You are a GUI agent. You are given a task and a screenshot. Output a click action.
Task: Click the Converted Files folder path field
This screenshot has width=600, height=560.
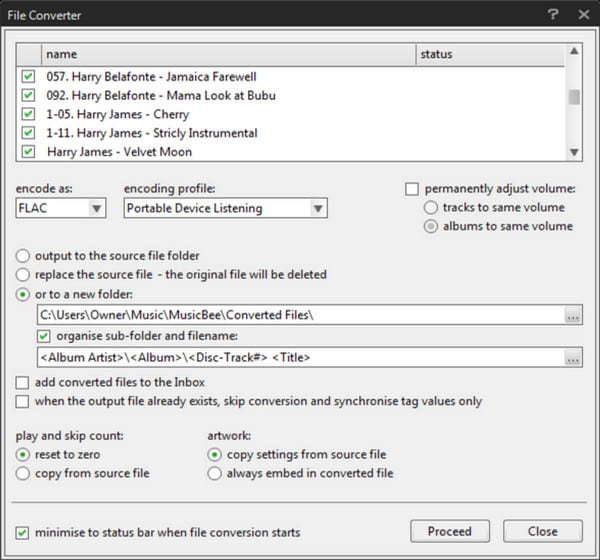[301, 315]
